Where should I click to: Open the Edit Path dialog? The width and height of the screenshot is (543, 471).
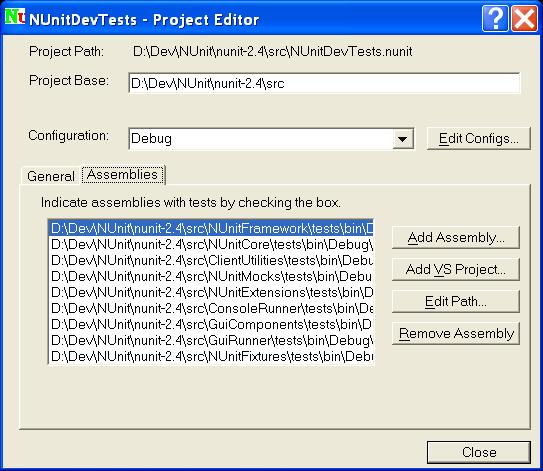[456, 301]
